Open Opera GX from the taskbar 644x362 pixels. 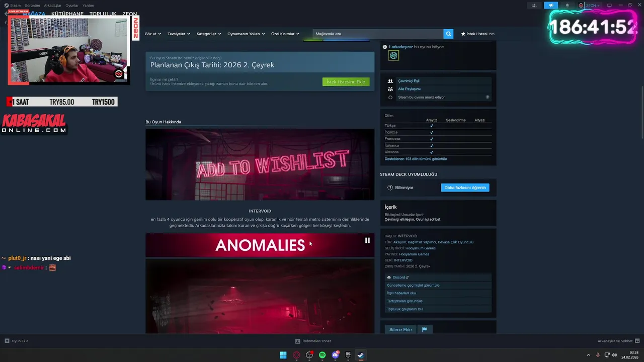pyautogui.click(x=296, y=355)
